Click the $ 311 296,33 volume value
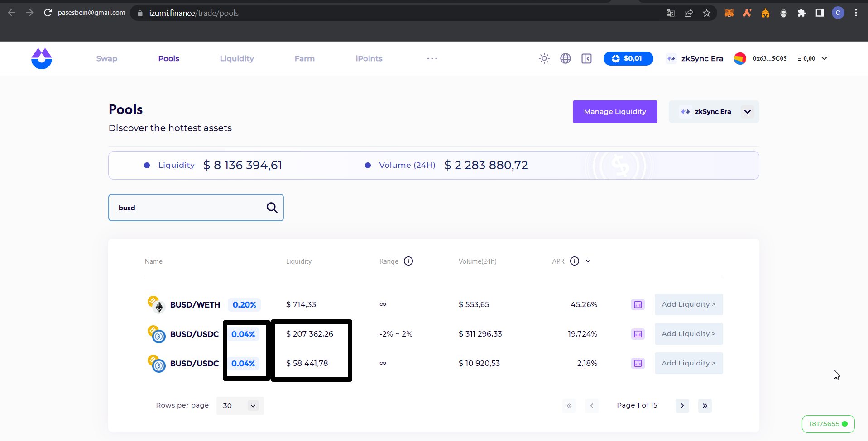The height and width of the screenshot is (441, 868). tap(480, 334)
